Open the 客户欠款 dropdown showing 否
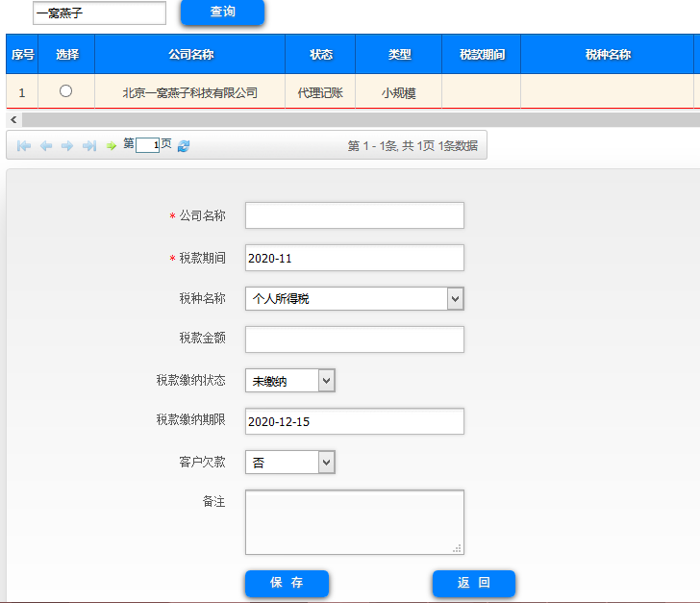700x603 pixels. coord(290,462)
